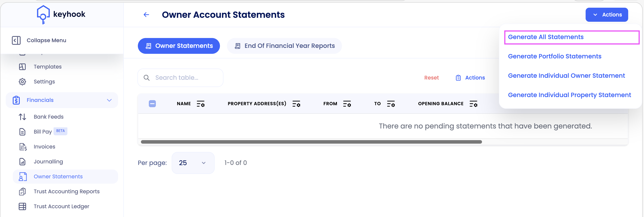Click the OPENING BALANCE column header
The width and height of the screenshot is (644, 217).
coord(441,104)
